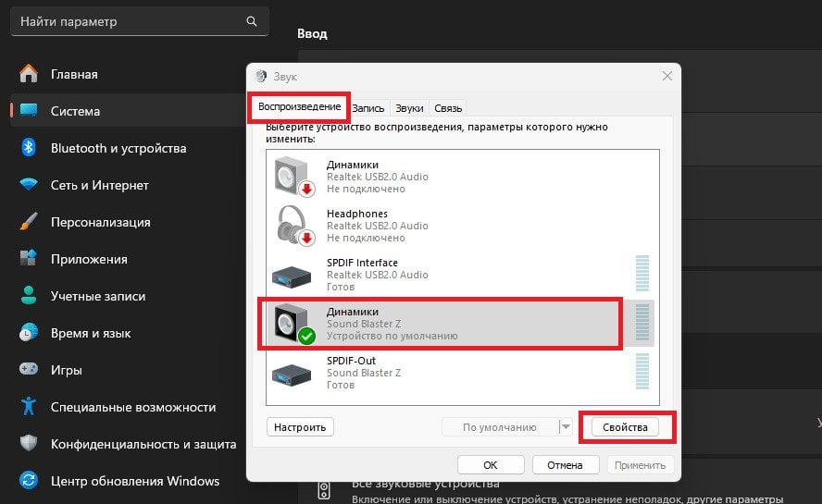Click the accessibility figure icon for Специальные возможности

pos(29,407)
